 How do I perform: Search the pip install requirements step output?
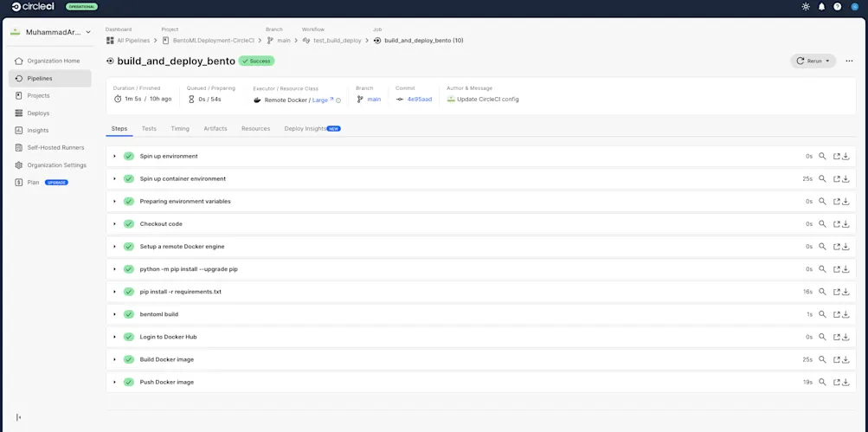click(822, 292)
